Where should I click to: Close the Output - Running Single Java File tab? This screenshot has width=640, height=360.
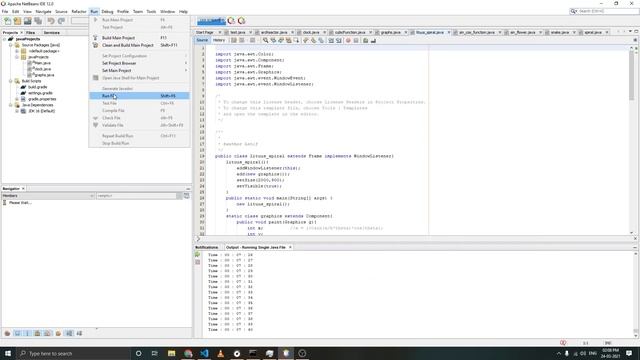pos(290,247)
